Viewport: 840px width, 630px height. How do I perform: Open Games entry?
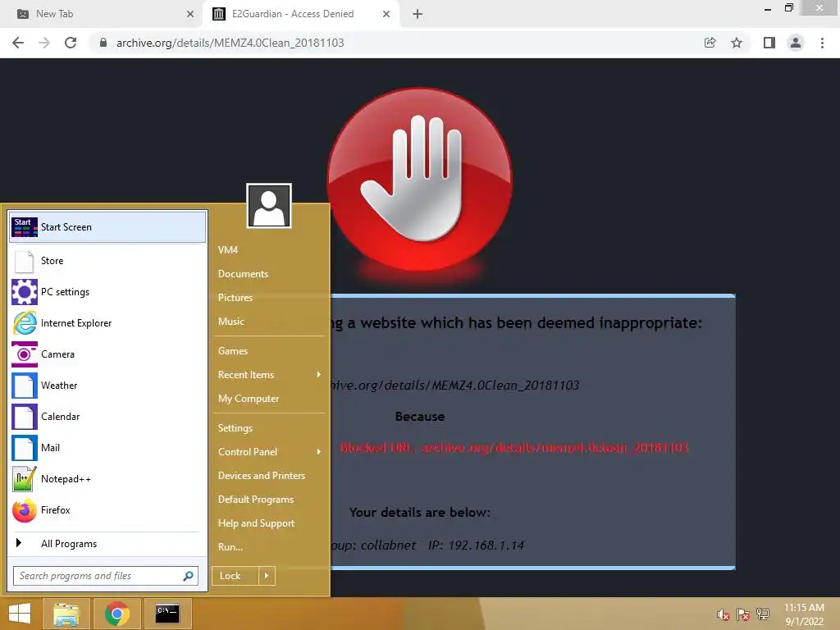click(x=233, y=351)
